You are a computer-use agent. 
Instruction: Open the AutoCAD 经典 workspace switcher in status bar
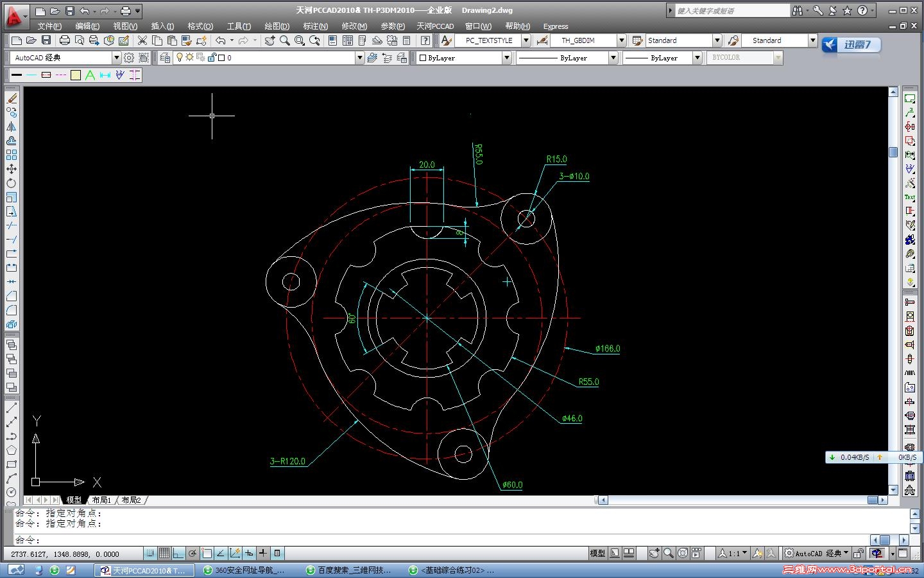click(817, 554)
